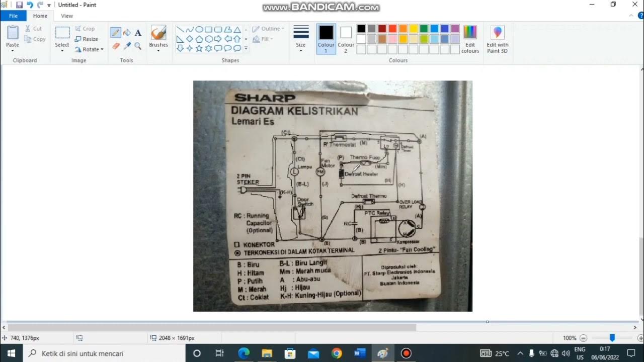Expand the Brushes dropdown arrow

(x=158, y=50)
